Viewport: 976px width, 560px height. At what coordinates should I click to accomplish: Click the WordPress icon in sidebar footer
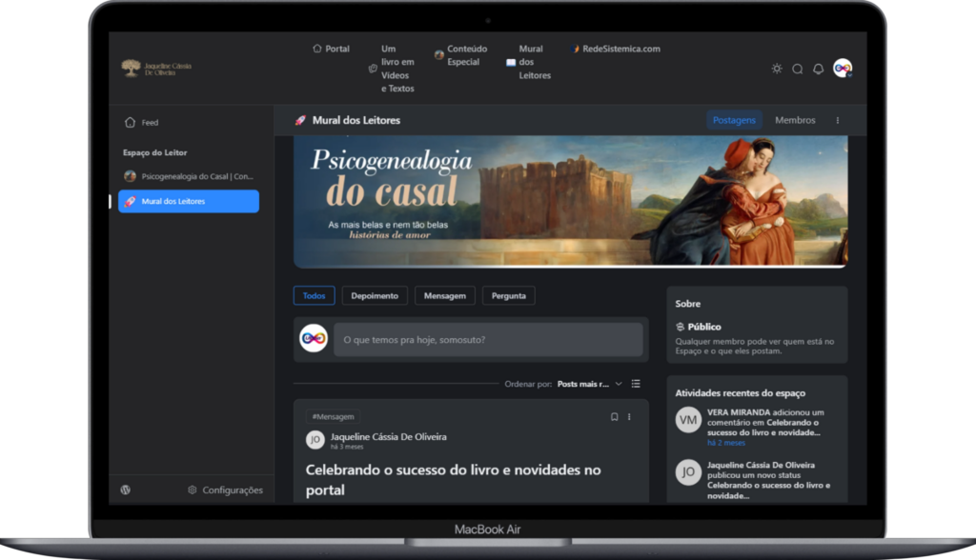tap(126, 490)
